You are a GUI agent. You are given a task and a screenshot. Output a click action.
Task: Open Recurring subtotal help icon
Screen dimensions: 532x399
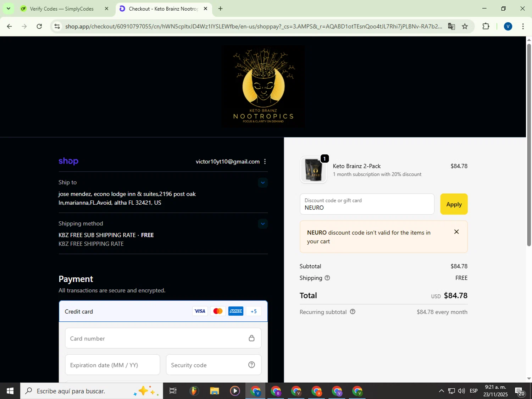coord(353,312)
